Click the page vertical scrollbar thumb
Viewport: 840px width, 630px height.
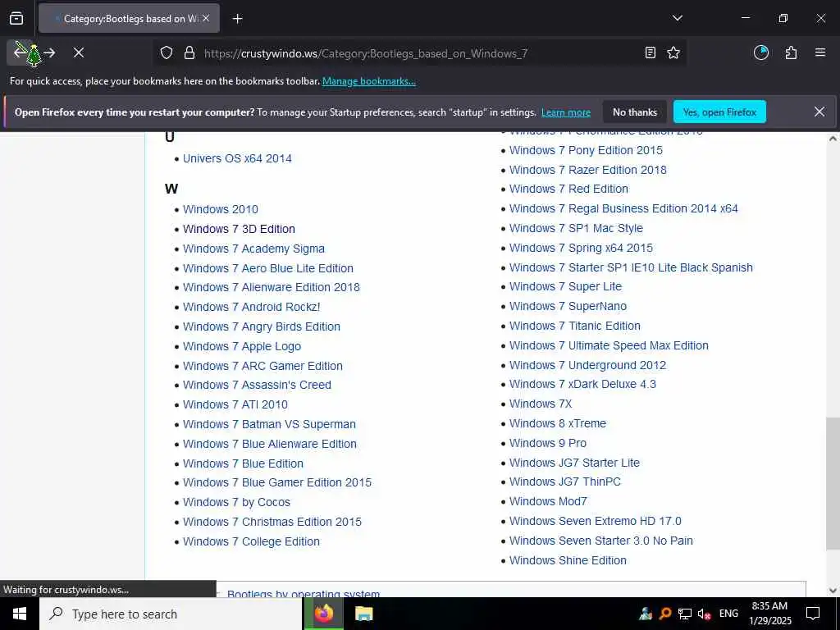click(x=833, y=483)
